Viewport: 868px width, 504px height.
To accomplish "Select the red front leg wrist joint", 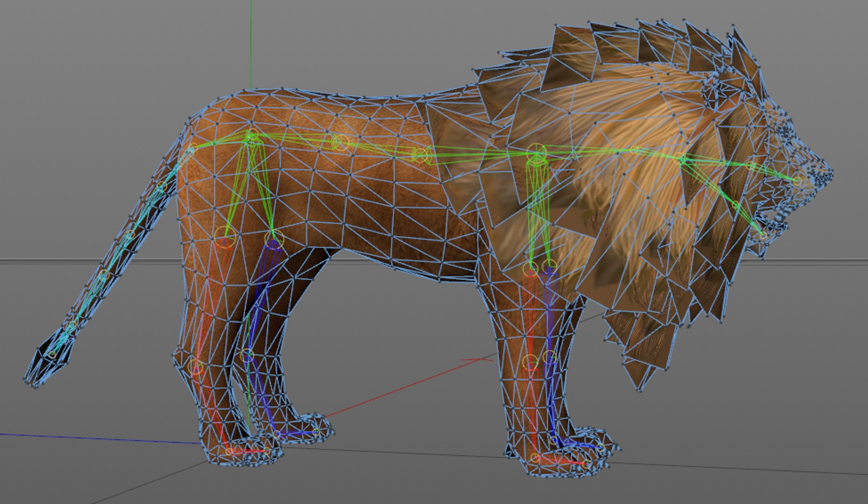I will point(530,362).
